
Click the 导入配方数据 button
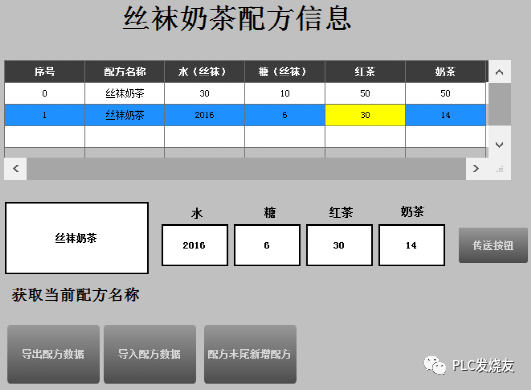click(x=150, y=354)
